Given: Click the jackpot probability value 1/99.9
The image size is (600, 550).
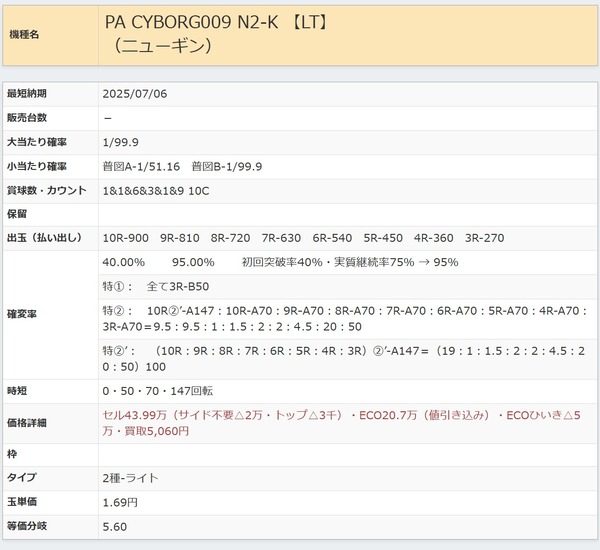Looking at the screenshot, I should [121, 142].
